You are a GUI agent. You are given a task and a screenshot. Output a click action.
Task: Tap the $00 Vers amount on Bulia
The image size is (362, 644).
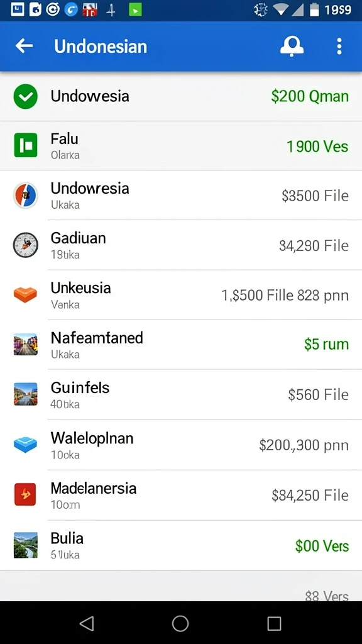(322, 546)
